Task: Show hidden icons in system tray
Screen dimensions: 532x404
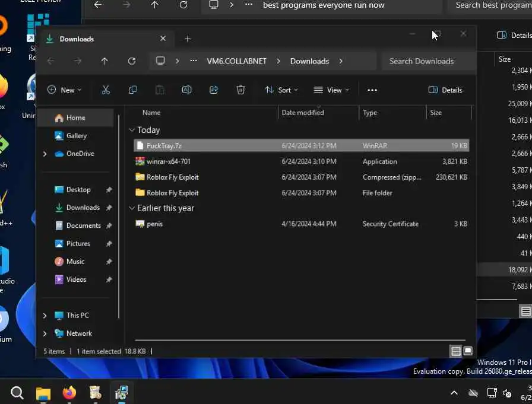Action: tap(454, 393)
